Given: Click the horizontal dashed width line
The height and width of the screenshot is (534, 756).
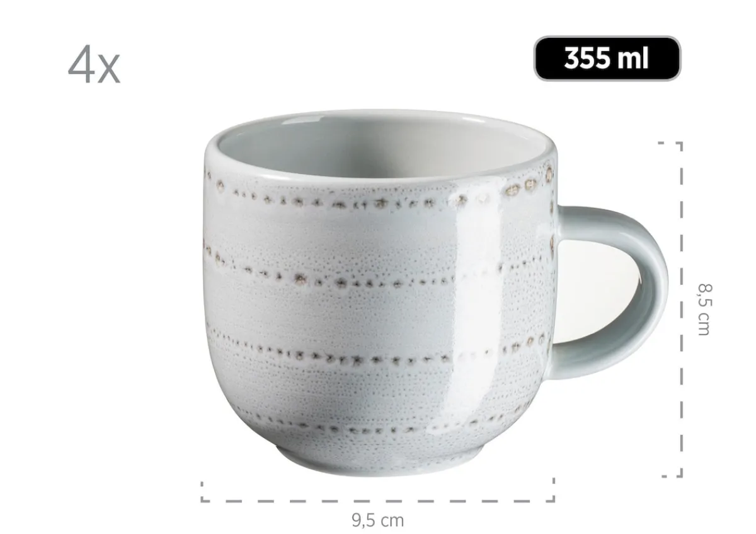Looking at the screenshot, I should pyautogui.click(x=377, y=501).
